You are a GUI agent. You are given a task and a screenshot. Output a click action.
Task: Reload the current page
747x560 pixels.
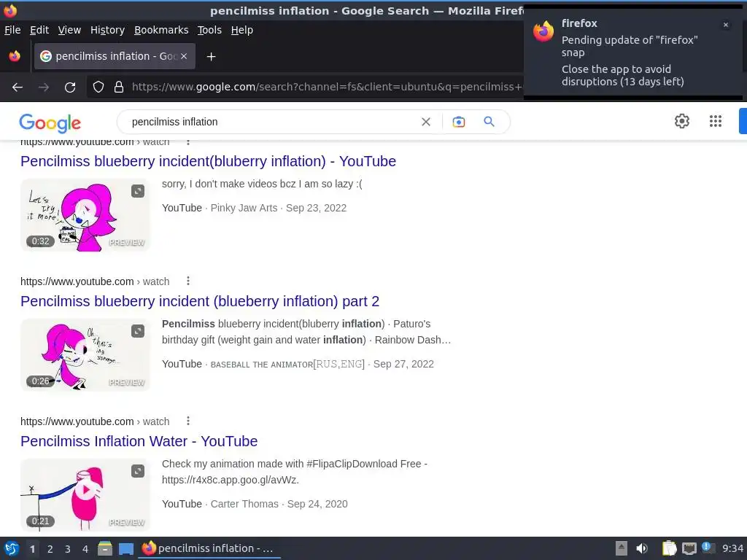[x=70, y=87]
